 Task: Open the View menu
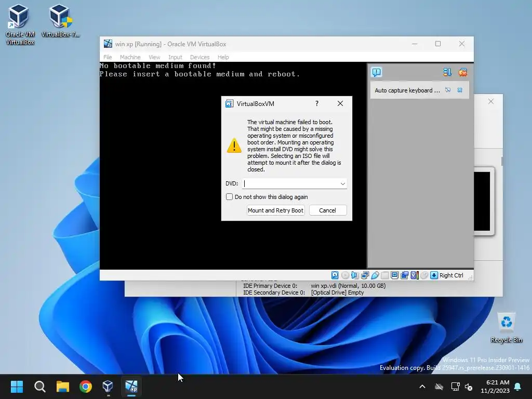coord(154,57)
